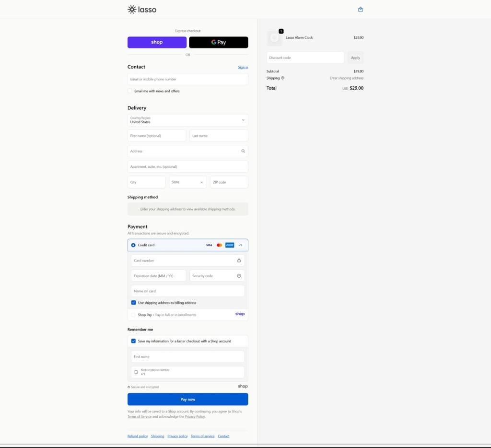Click the search icon in Address field
The width and height of the screenshot is (491, 448).
click(243, 151)
